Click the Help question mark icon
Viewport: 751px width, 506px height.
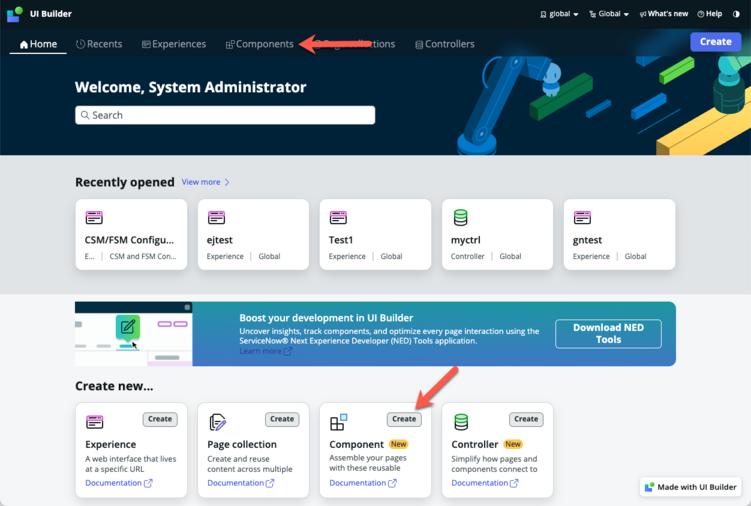tap(701, 14)
